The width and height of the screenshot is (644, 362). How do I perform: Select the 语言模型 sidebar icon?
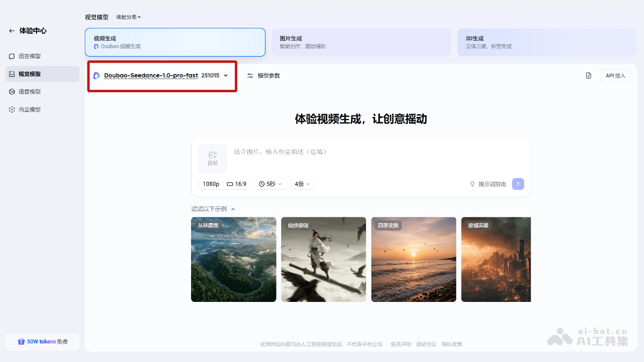pos(12,56)
